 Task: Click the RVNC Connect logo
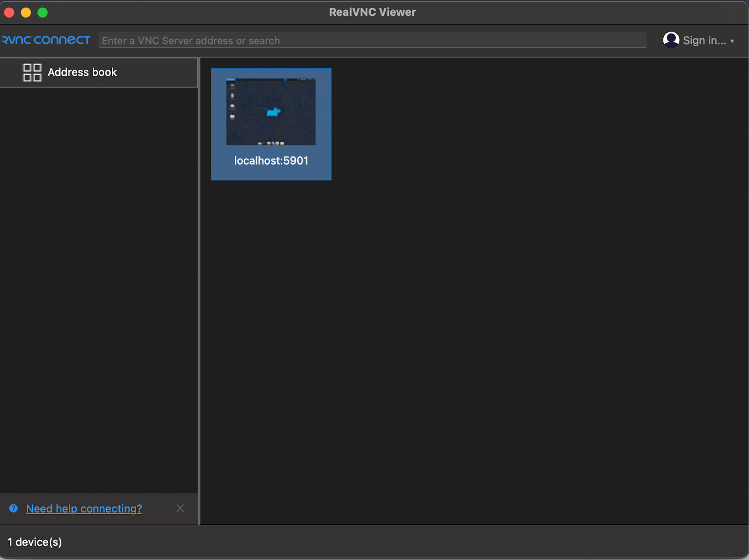click(x=46, y=40)
